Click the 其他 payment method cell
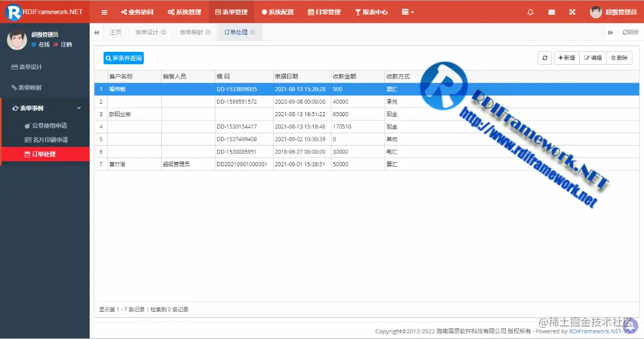Screen dimensions: 644x339 tap(392, 139)
